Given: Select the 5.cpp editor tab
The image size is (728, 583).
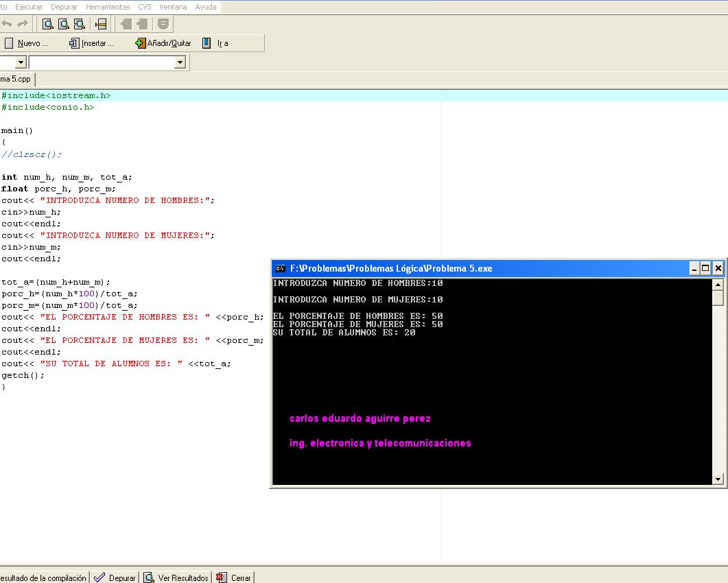Looking at the screenshot, I should point(17,79).
